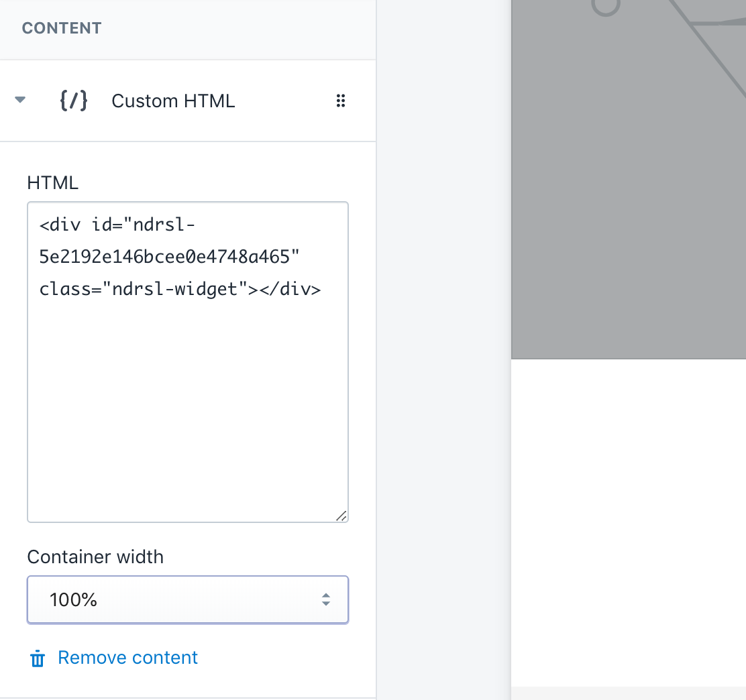Viewport: 746px width, 700px height.
Task: Select the div snippet text in the HTML box
Action: coord(180,257)
